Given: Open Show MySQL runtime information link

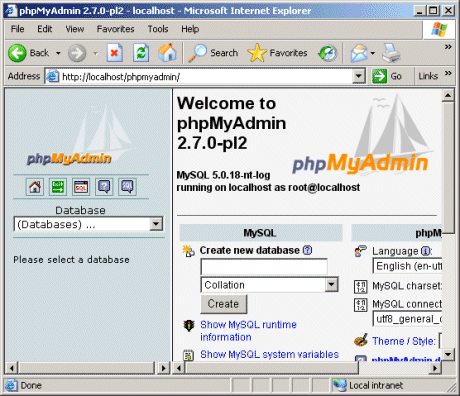Looking at the screenshot, I should 248,331.
